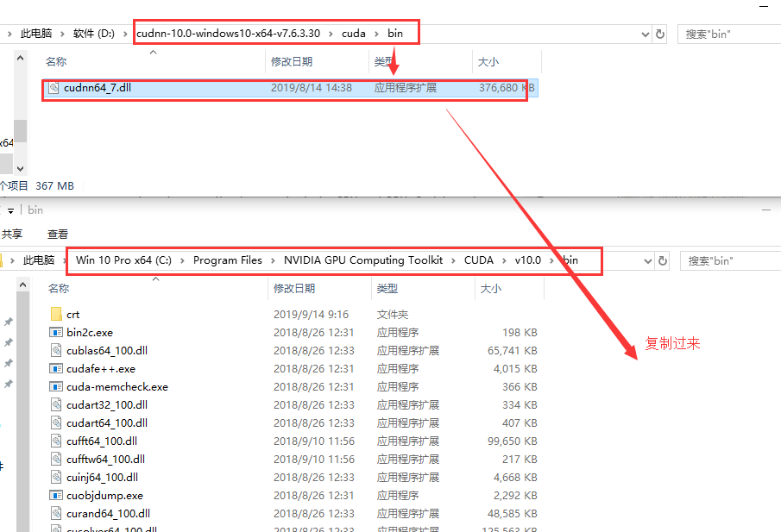Select cufft64_100.dll file name
The image size is (781, 532).
pyautogui.click(x=102, y=441)
